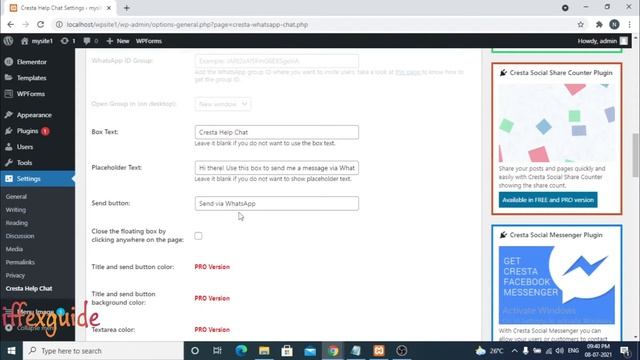Open File Explorer from taskbar
The height and width of the screenshot is (360, 640).
264,351
